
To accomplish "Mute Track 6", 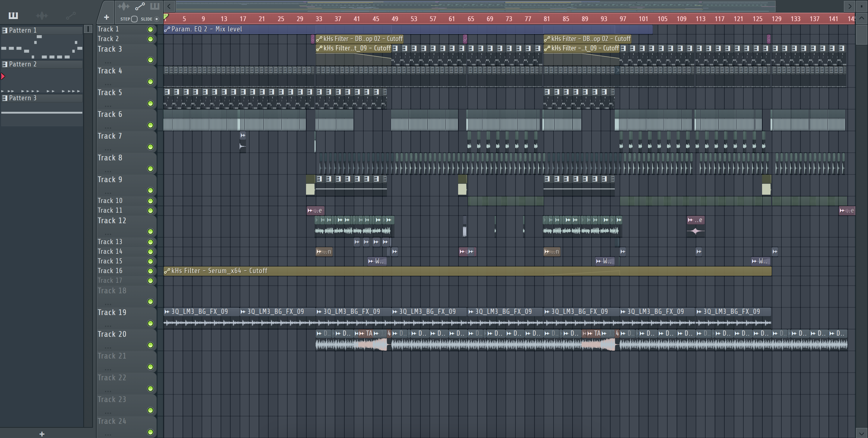I will click(150, 125).
